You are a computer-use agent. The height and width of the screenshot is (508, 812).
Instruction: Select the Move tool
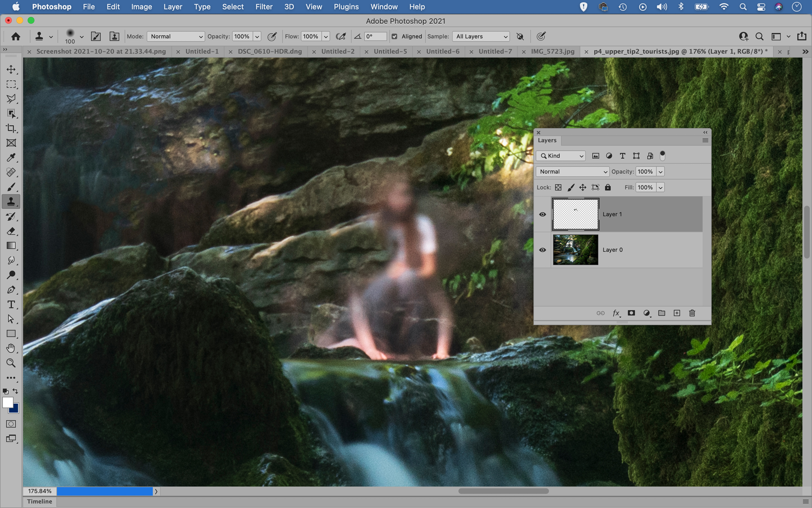[11, 69]
